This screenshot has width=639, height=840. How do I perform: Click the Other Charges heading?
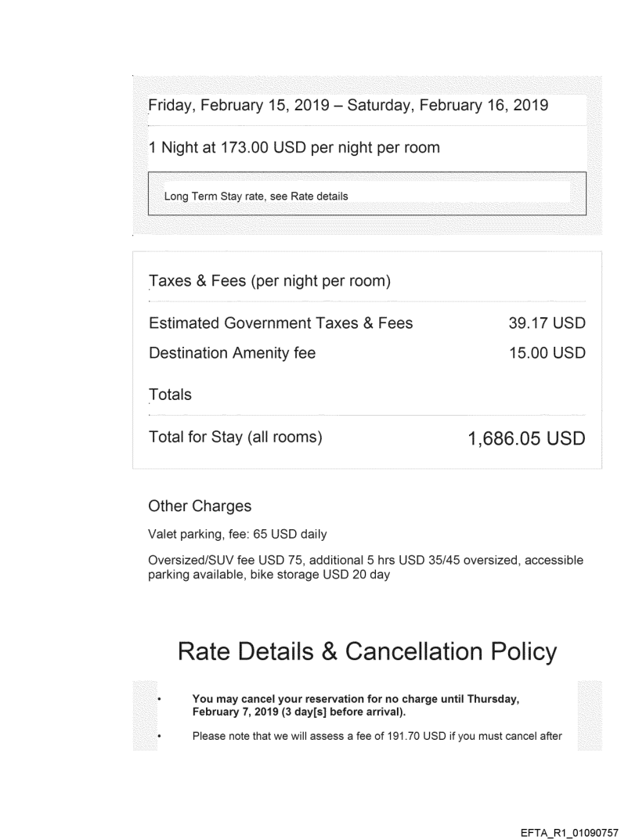pyautogui.click(x=200, y=507)
